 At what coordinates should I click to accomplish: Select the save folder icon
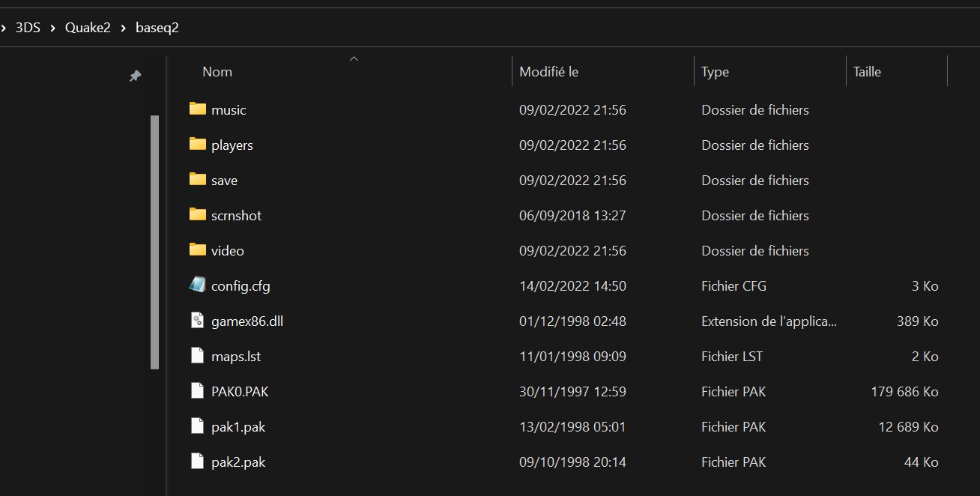198,179
